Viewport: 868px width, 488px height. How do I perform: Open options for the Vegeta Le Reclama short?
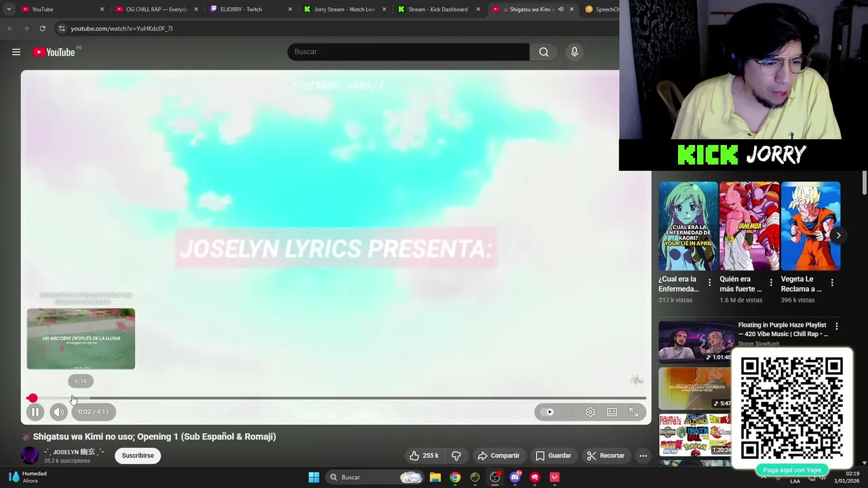832,283
